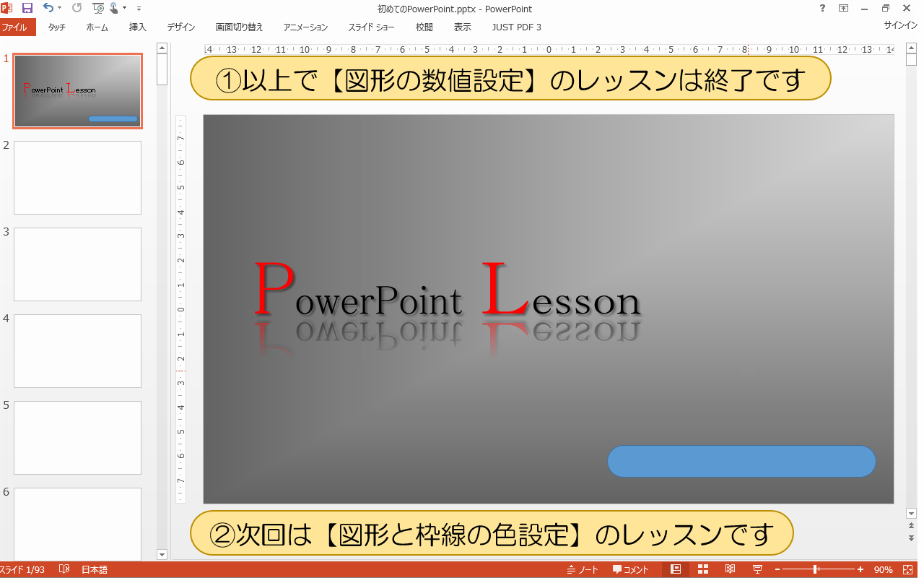Click slide editor scrollbar up arrow
924x578 pixels.
pos(911,49)
